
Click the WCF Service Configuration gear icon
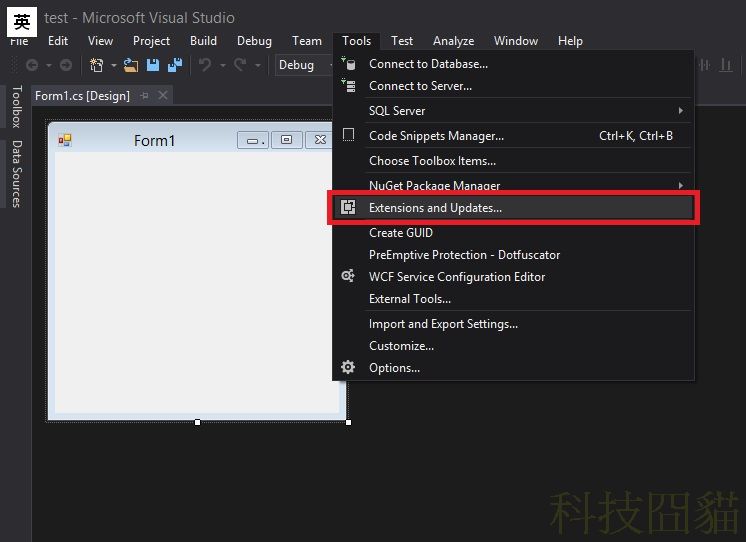coord(348,276)
